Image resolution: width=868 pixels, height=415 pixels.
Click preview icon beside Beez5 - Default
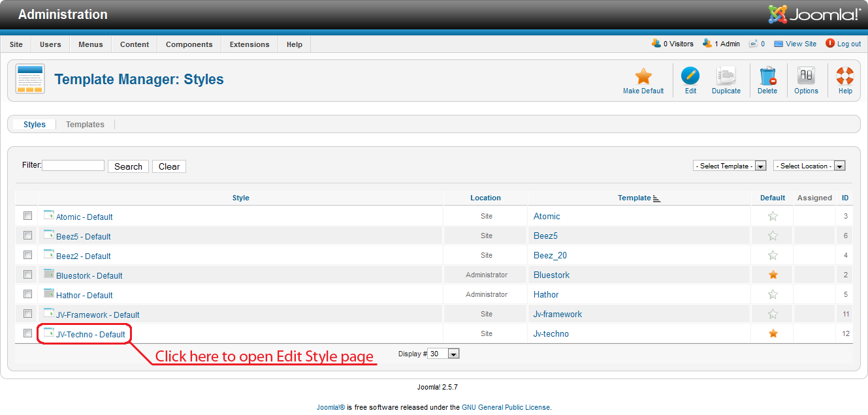pos(49,234)
